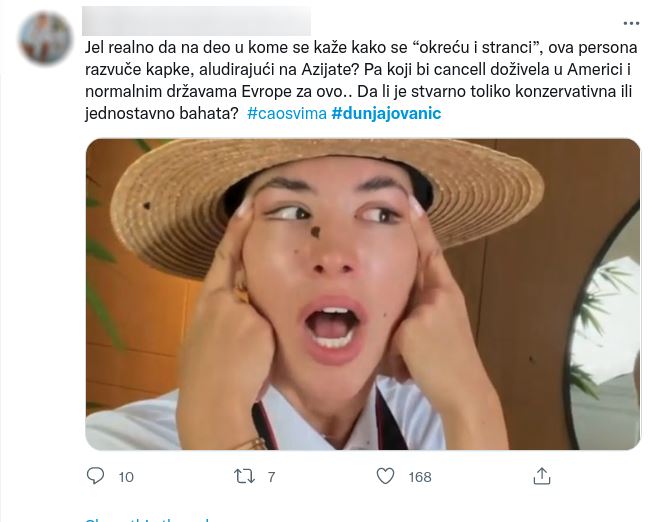
Task: Click the author's profile avatar
Action: pos(46,38)
